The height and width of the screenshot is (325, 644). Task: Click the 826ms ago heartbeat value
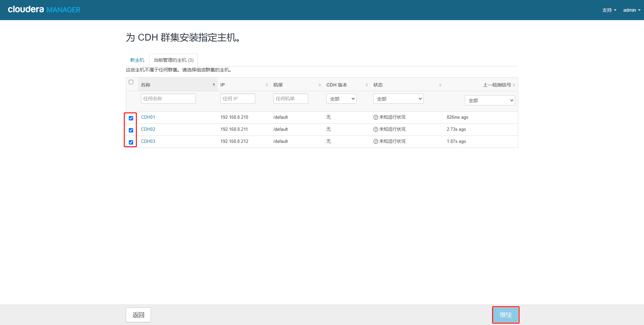tap(458, 117)
